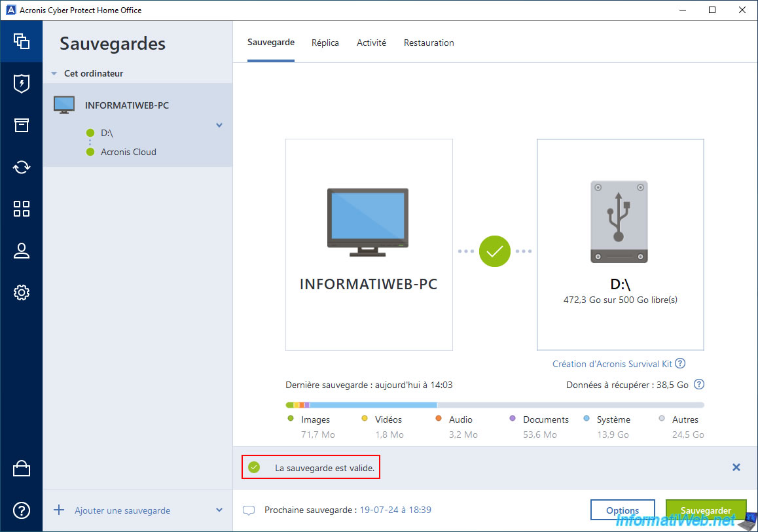Click green check icon beside validity message
Image resolution: width=758 pixels, height=532 pixels.
(x=254, y=467)
